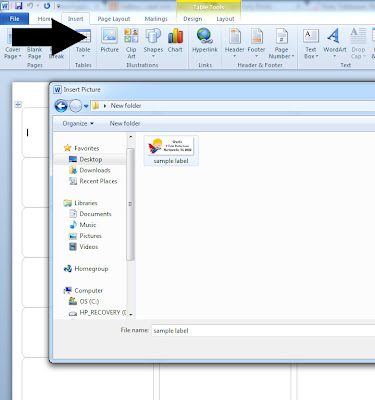
Task: Select the sample label thumbnail
Action: [x=171, y=150]
